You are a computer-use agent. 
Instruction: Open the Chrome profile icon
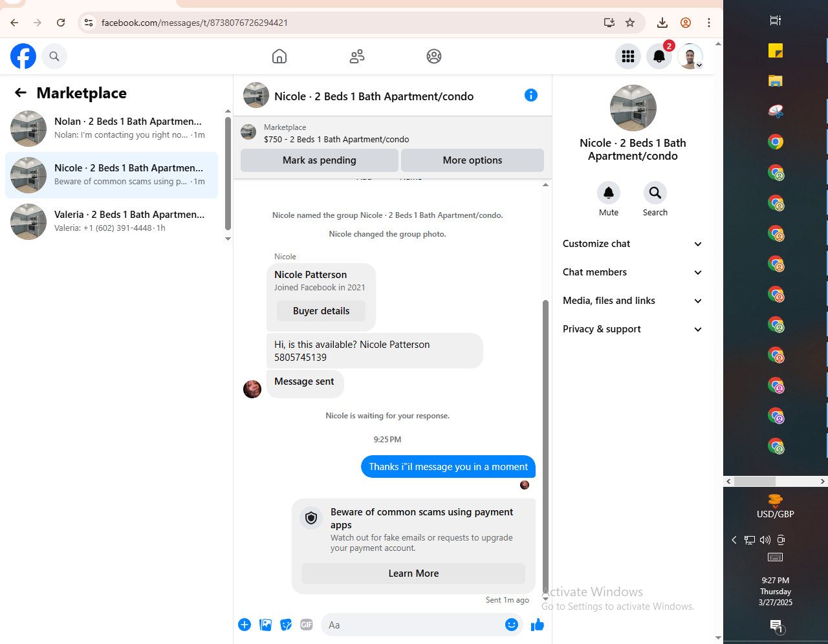coord(686,23)
